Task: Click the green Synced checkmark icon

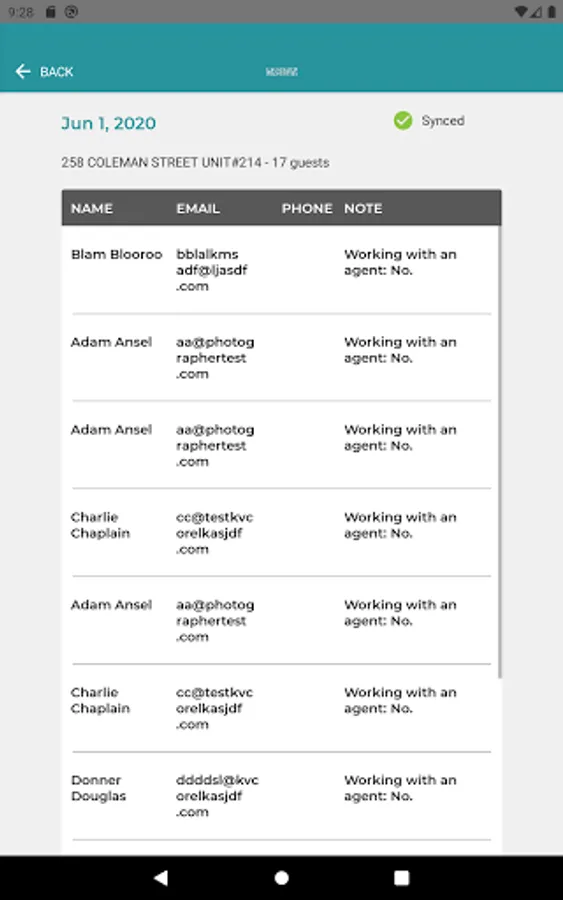Action: pyautogui.click(x=403, y=121)
